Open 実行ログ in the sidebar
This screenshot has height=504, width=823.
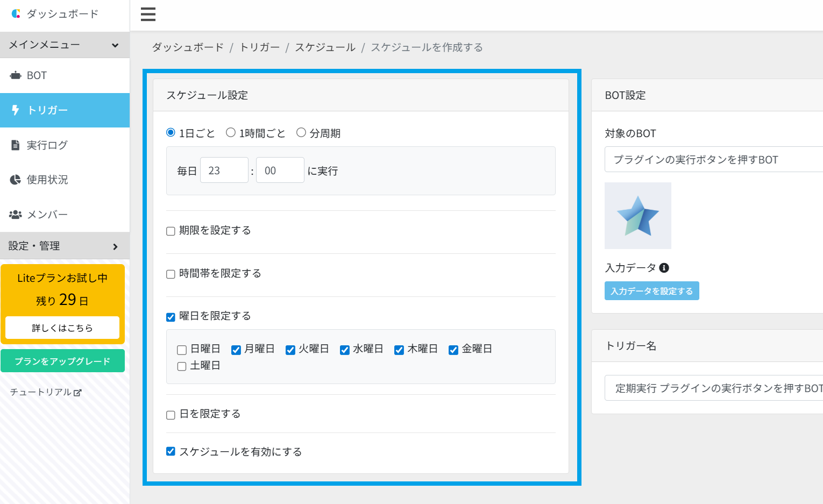tap(65, 145)
